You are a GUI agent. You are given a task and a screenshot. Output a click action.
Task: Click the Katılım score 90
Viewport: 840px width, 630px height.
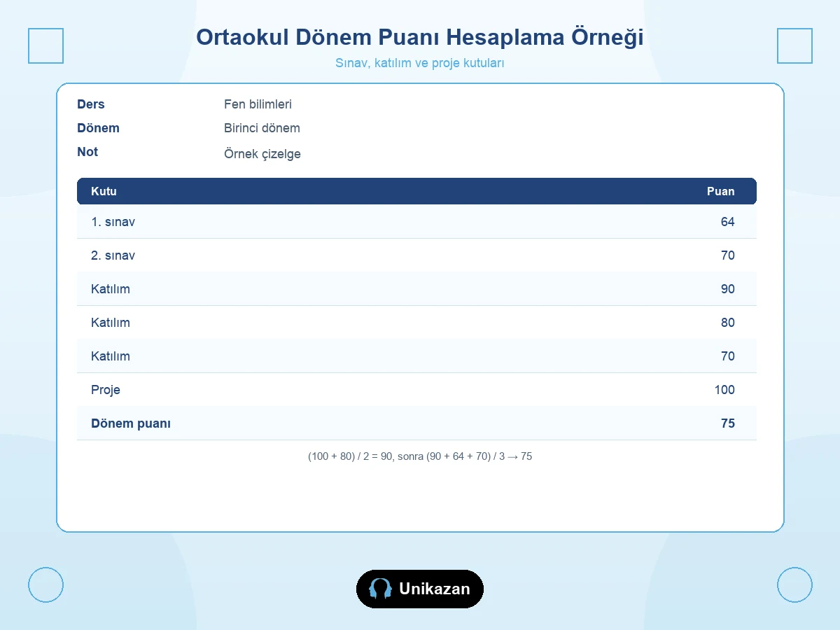point(728,289)
